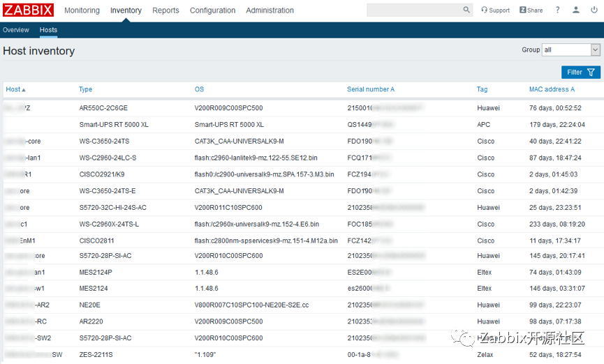This screenshot has height=364, width=604.
Task: Sort by MAC address A column
Action: (552, 89)
